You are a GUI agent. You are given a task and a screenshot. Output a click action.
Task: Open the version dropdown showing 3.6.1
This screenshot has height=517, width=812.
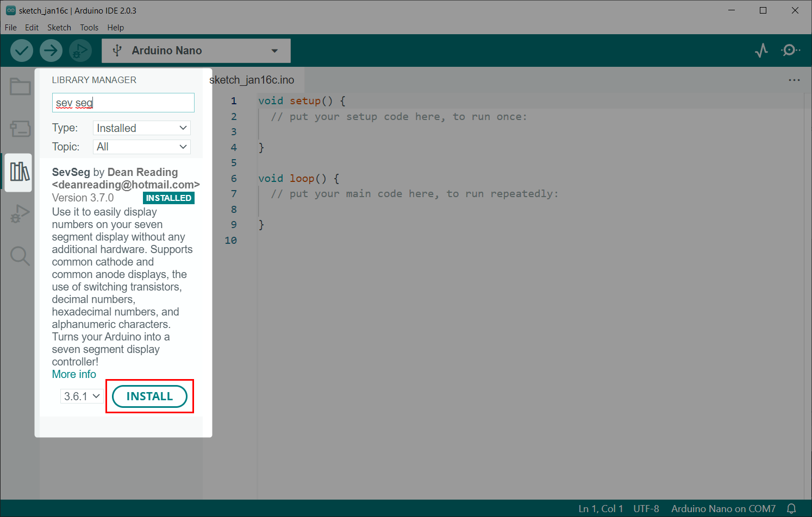(x=82, y=396)
